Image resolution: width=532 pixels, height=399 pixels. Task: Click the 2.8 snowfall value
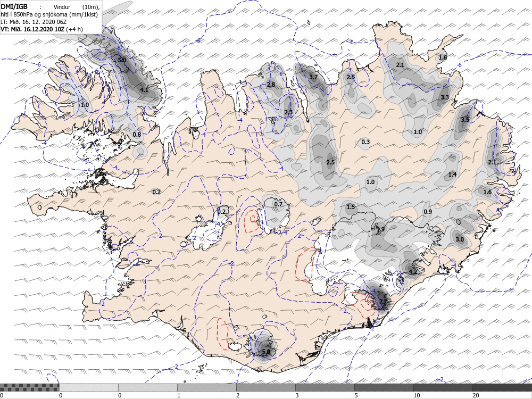point(271,85)
